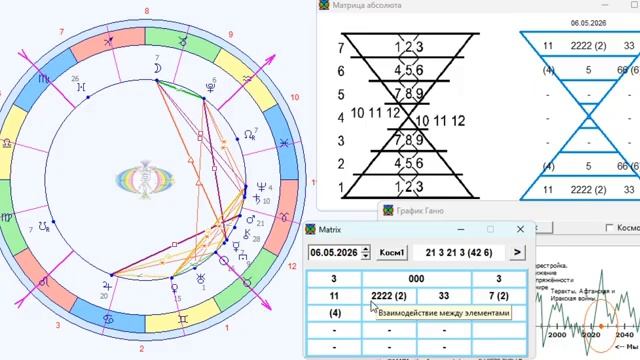Screen dimensions: 640x360
Task: Click the orange dot marker on the graph
Action: tap(601, 326)
